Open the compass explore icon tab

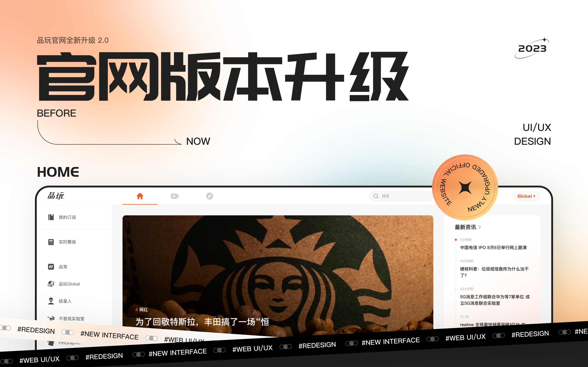tap(209, 196)
